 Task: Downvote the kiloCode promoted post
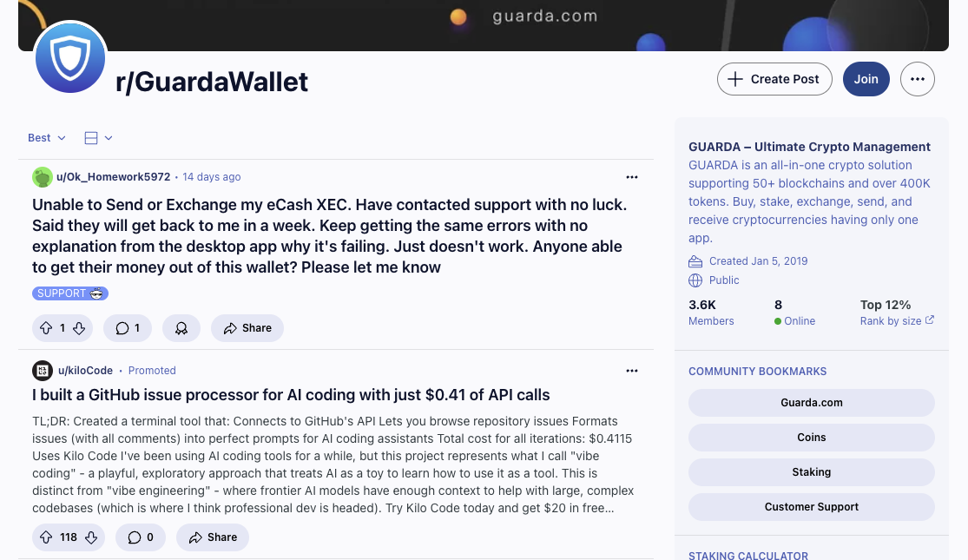[x=91, y=537]
